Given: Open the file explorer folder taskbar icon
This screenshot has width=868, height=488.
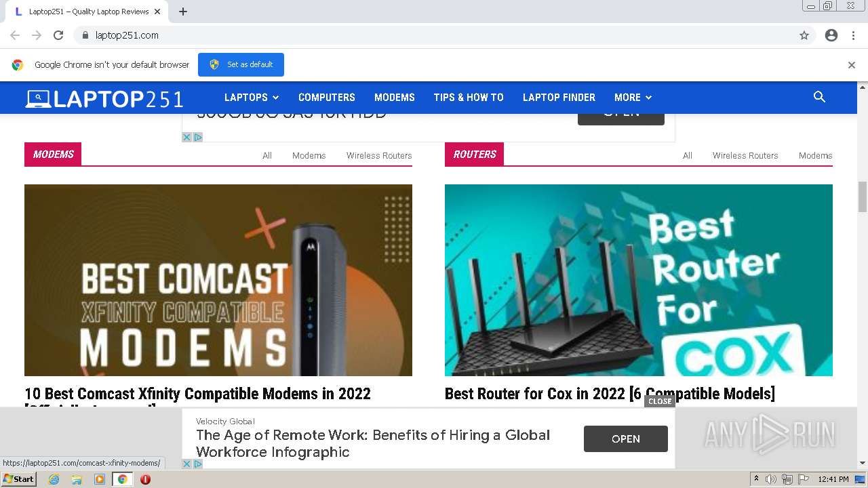Looking at the screenshot, I should 77,479.
